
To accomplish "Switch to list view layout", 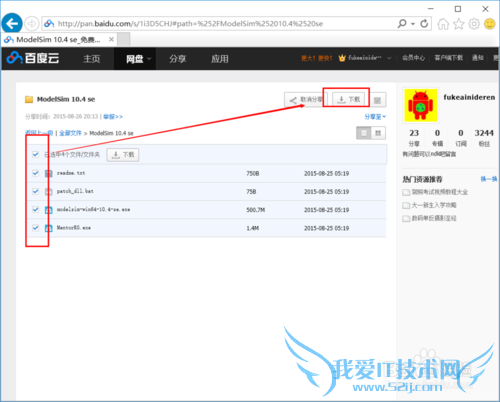I will [364, 133].
